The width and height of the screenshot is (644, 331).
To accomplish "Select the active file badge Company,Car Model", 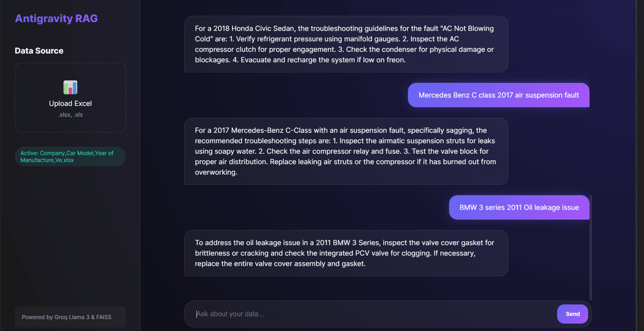I will [x=71, y=156].
